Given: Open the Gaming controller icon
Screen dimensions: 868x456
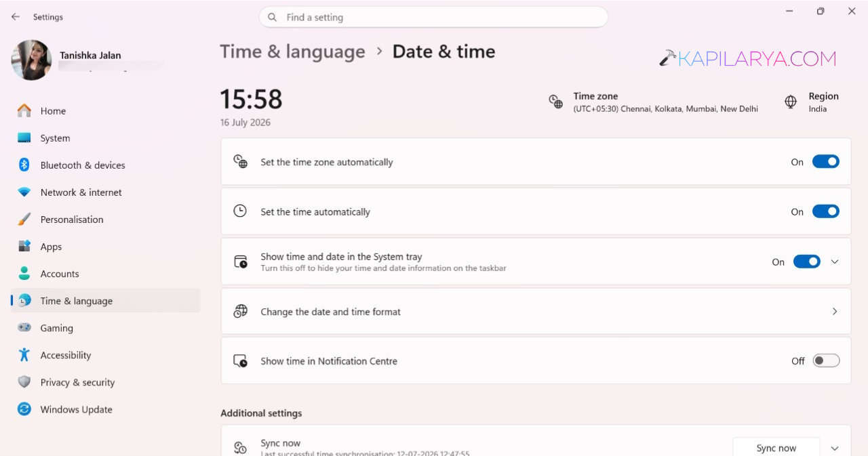Looking at the screenshot, I should pyautogui.click(x=24, y=328).
